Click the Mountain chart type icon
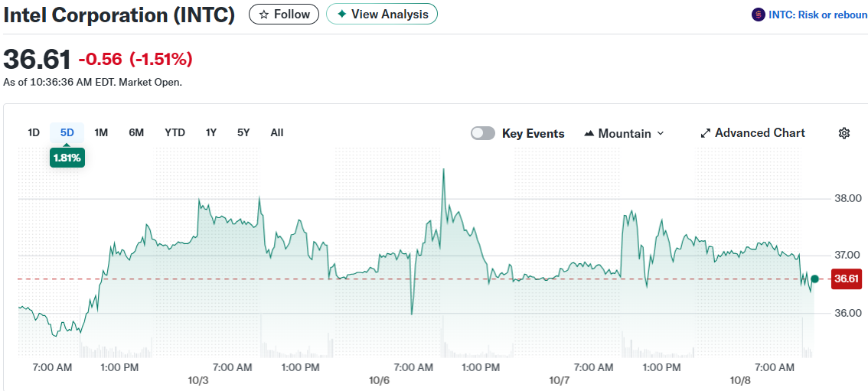The height and width of the screenshot is (391, 868). pyautogui.click(x=589, y=133)
